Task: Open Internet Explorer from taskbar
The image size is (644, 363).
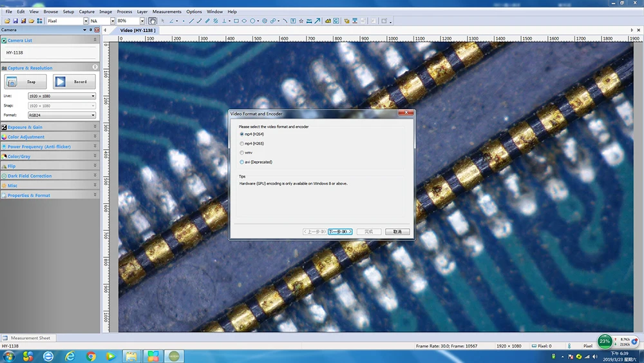Action: (x=70, y=356)
